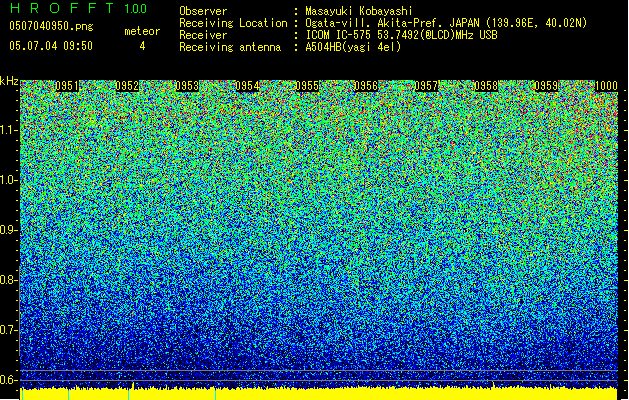Click the 0954 time marker
The image size is (629, 400).
click(x=247, y=86)
